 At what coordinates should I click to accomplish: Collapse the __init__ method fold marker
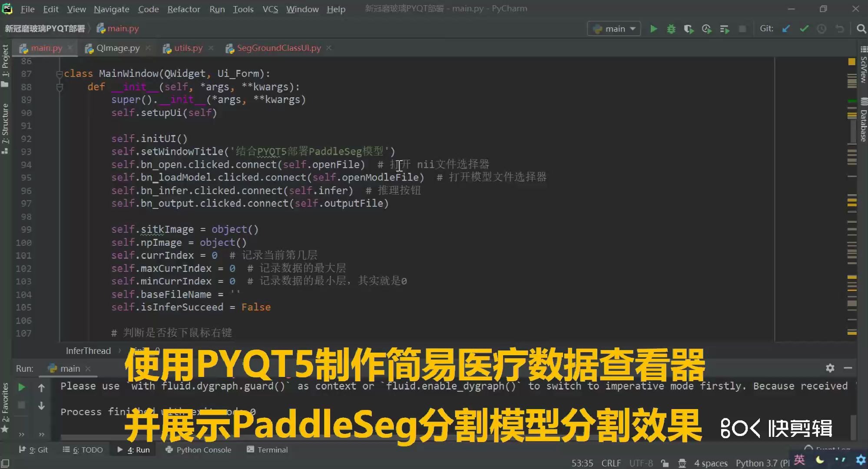60,87
